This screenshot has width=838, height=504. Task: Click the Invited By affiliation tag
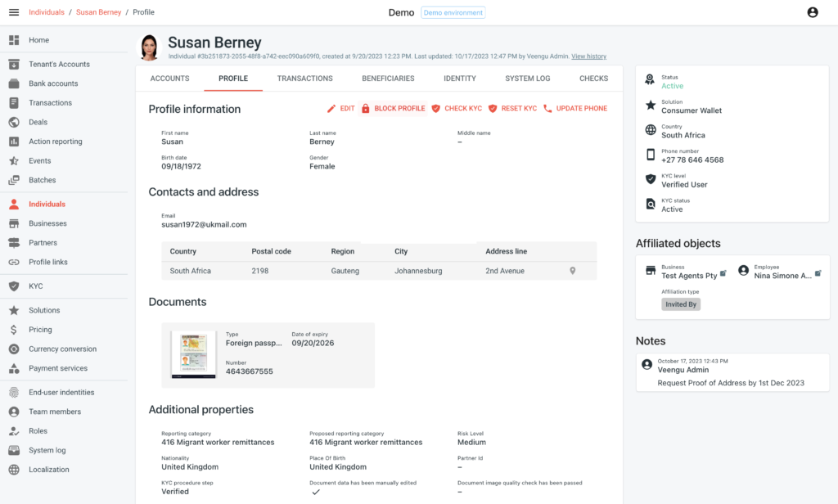click(681, 304)
